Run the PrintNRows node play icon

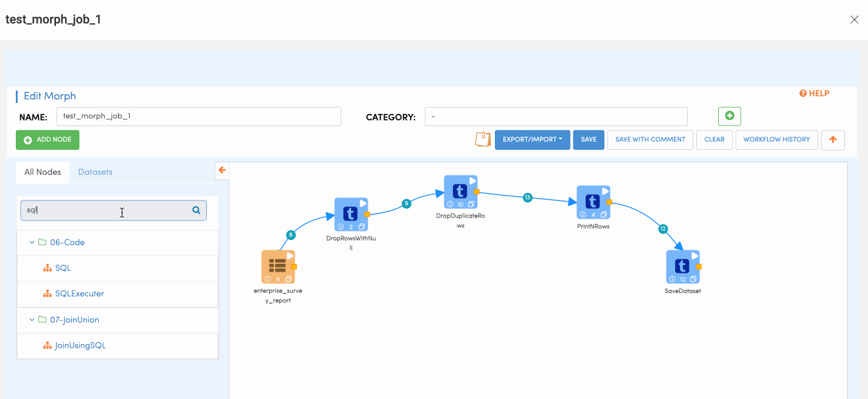point(605,191)
